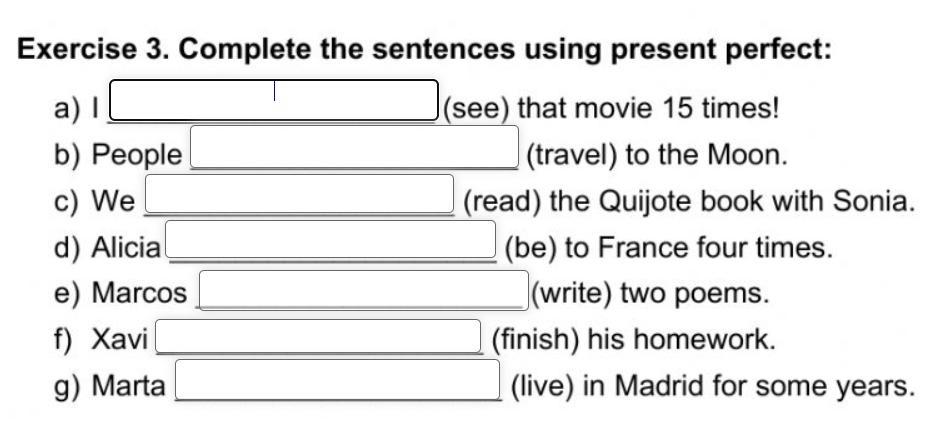The height and width of the screenshot is (428, 939).
Task: Click the text 'in Madrid for some years'
Action: [x=744, y=386]
